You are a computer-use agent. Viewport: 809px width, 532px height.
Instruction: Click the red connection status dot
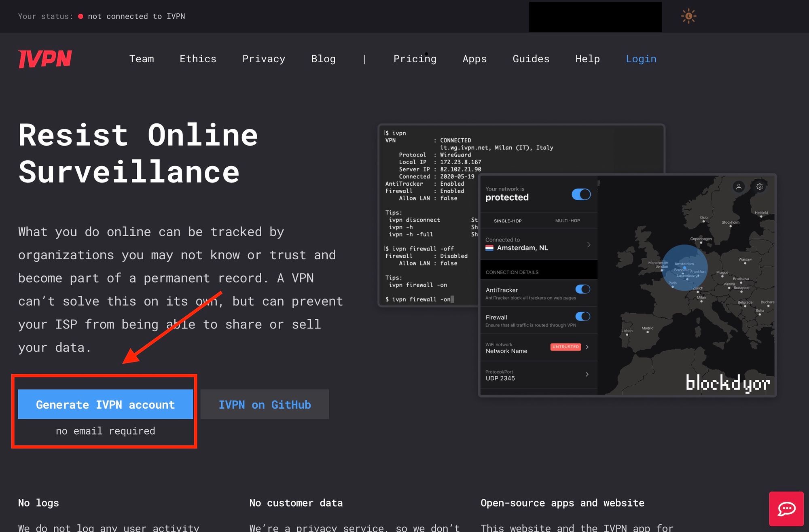pos(80,17)
